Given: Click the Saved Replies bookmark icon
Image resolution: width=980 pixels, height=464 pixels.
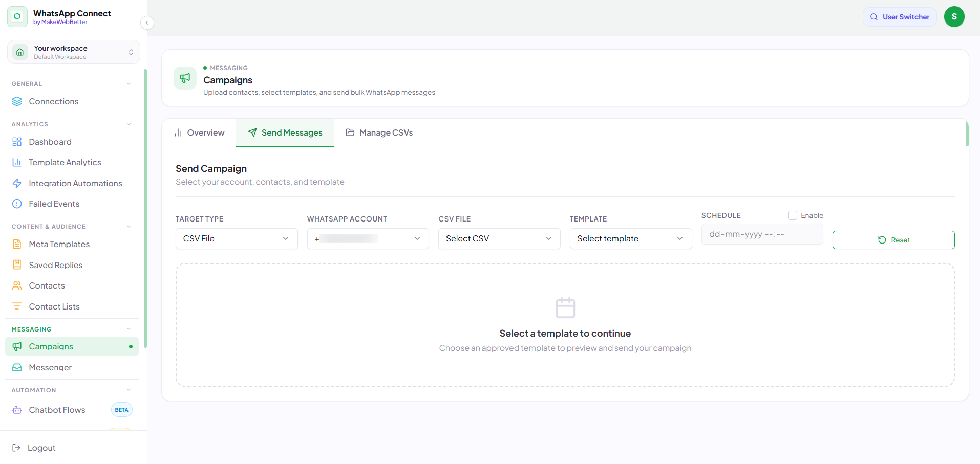Looking at the screenshot, I should [17, 265].
